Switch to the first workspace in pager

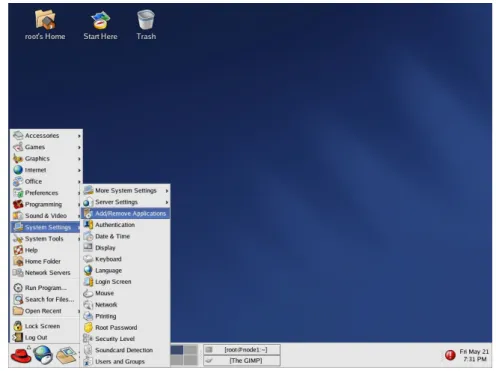pos(177,350)
